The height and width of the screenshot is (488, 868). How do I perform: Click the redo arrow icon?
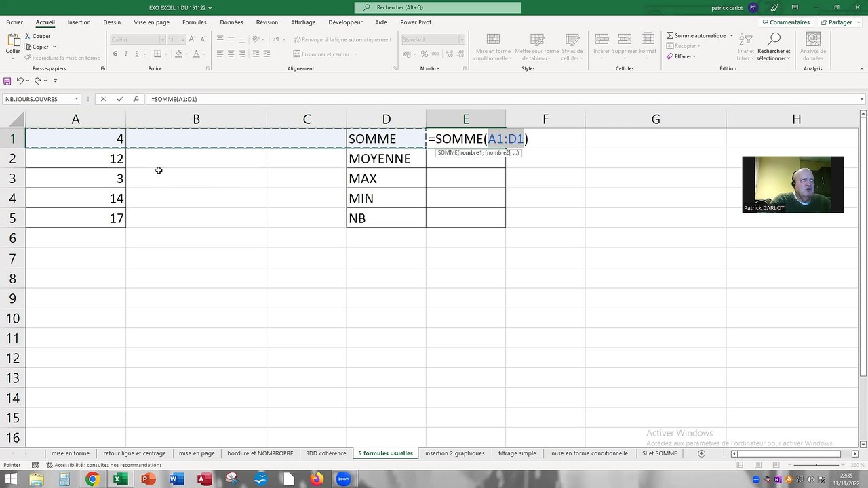tap(38, 81)
